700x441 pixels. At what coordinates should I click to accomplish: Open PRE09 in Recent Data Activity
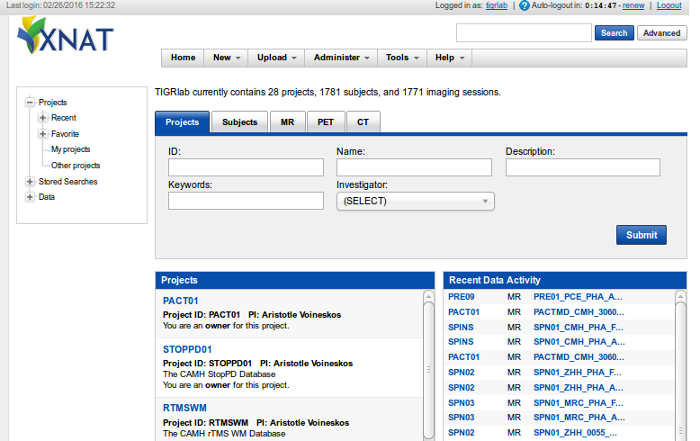(x=461, y=297)
